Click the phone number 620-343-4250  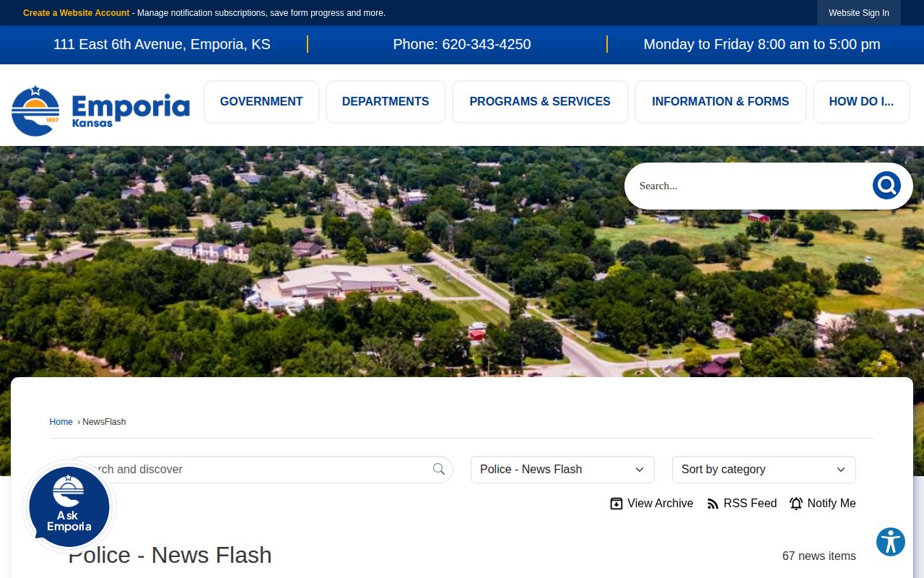(487, 45)
